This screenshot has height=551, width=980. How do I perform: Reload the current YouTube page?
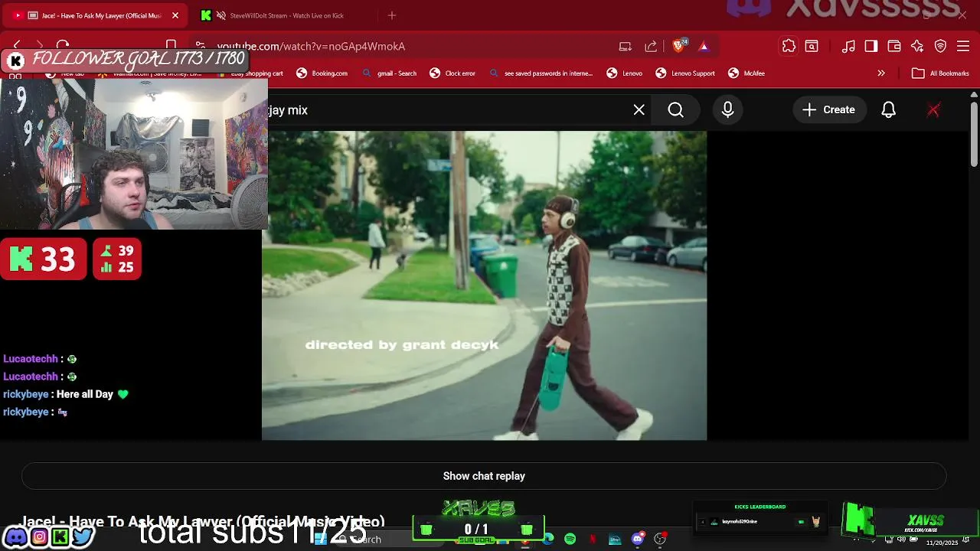63,46
